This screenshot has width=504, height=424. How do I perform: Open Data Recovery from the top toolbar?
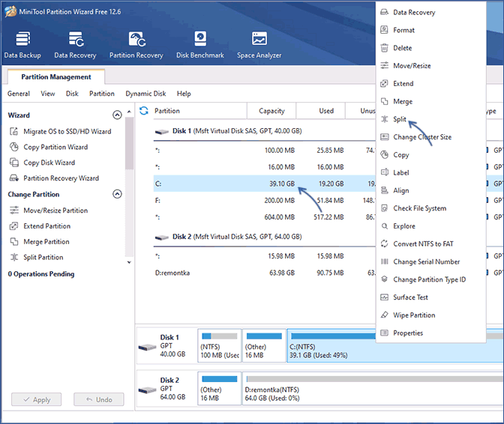pyautogui.click(x=75, y=45)
